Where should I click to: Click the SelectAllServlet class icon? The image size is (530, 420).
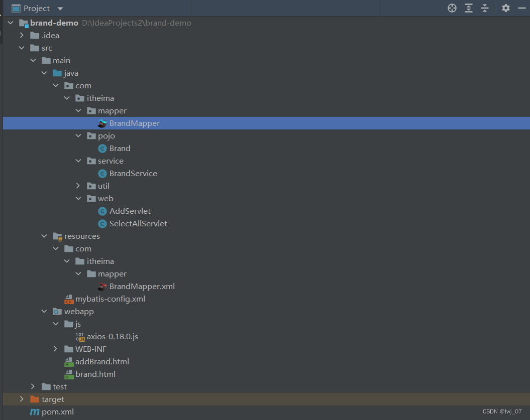102,223
